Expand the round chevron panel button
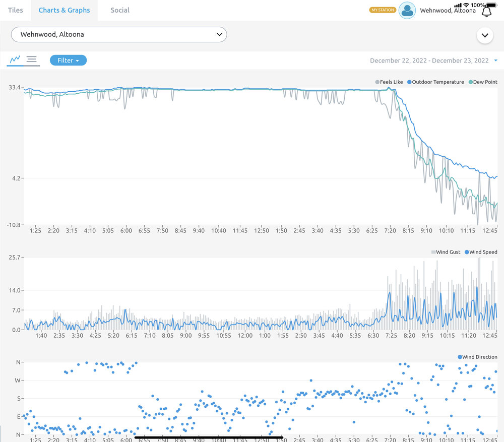 (484, 35)
